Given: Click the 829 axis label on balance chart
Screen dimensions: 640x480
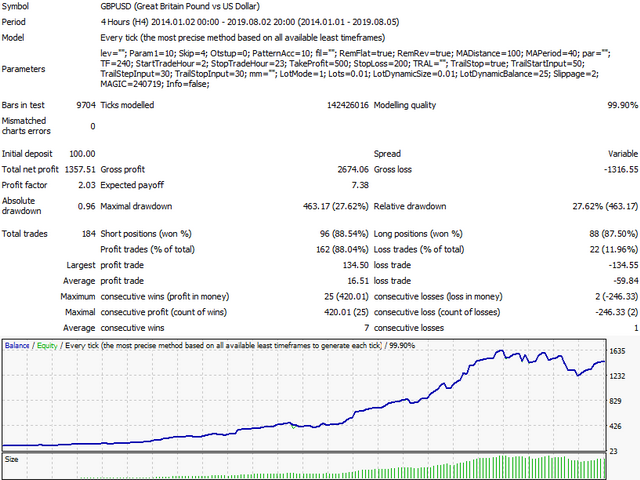Looking at the screenshot, I should (x=616, y=401).
